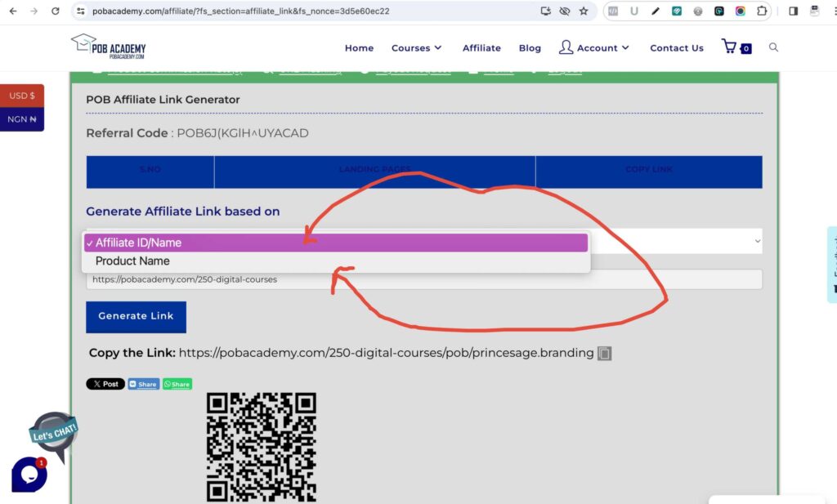
Task: Click the U-shaped extension icon
Action: click(x=634, y=11)
